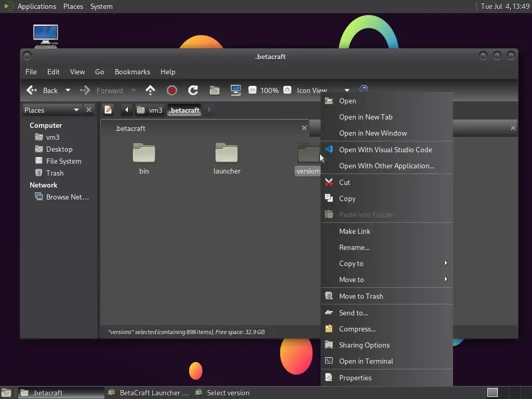Image resolution: width=532 pixels, height=399 pixels.
Task: Open the System panel menu
Action: 101,6
